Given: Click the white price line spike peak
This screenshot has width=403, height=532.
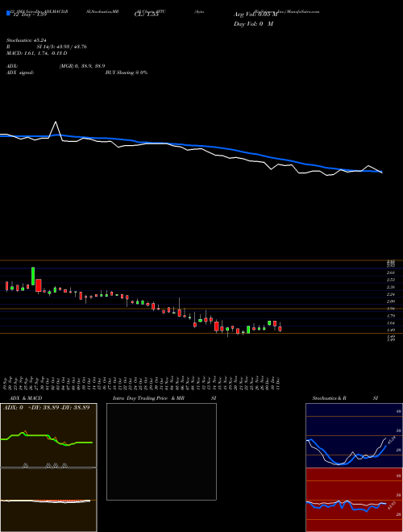Looking at the screenshot, I should (x=56, y=123).
